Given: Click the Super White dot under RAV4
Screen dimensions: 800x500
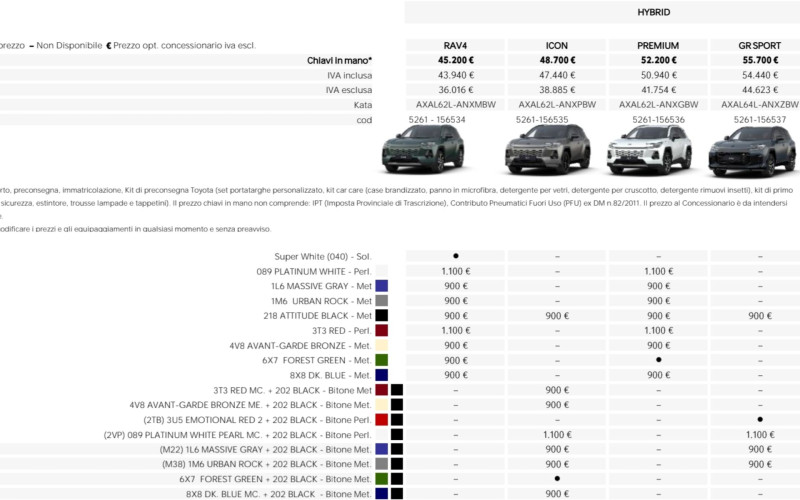Looking at the screenshot, I should (456, 256).
